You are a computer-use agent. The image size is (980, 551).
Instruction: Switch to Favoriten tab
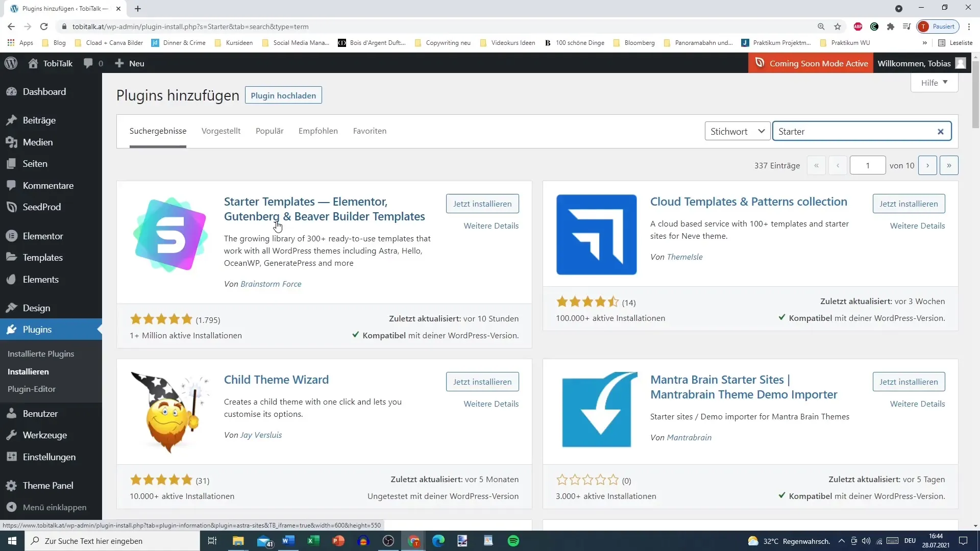[370, 131]
